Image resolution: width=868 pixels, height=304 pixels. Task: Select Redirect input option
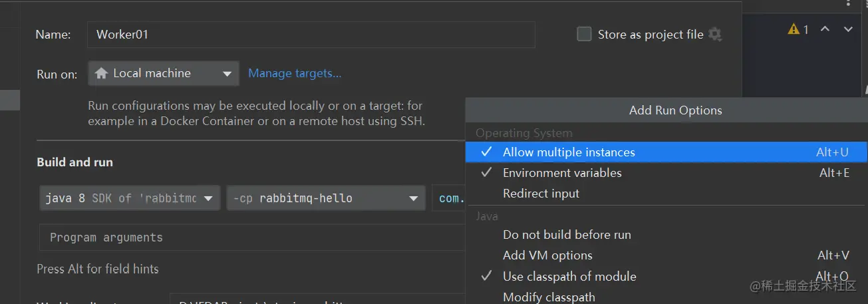coord(666,194)
